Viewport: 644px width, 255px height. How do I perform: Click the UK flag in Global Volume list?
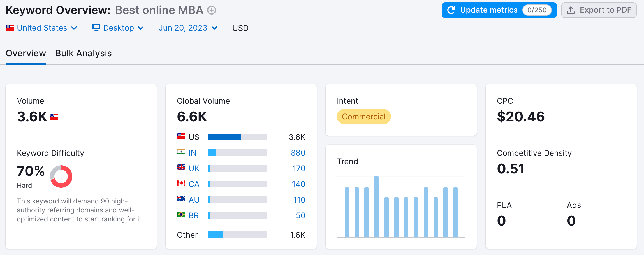pyautogui.click(x=181, y=168)
